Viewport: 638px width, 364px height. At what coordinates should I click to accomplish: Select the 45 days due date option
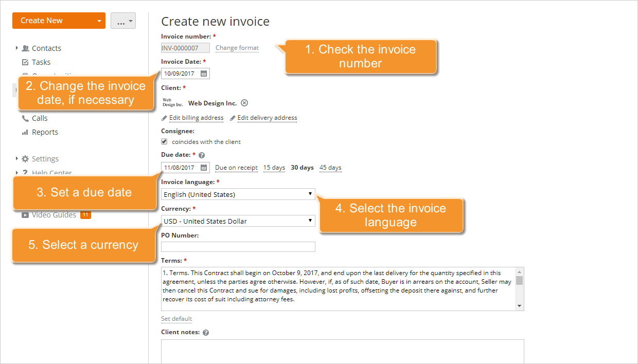click(x=330, y=167)
